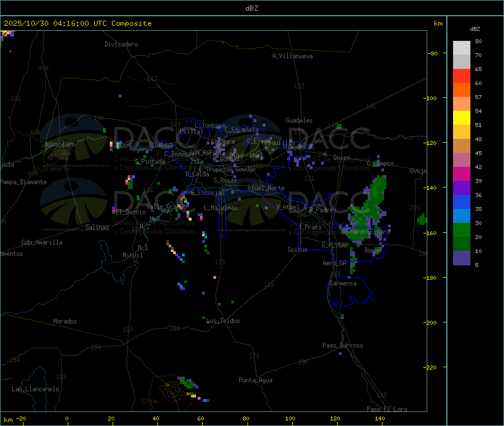Click the Bowen location label
The image size is (504, 426).
[x=373, y=250]
